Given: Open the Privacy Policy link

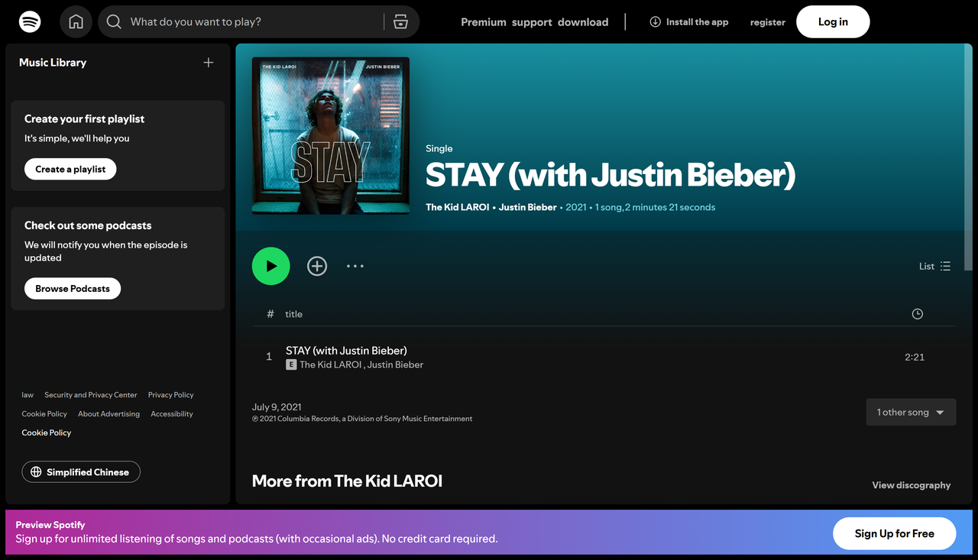Looking at the screenshot, I should 170,394.
